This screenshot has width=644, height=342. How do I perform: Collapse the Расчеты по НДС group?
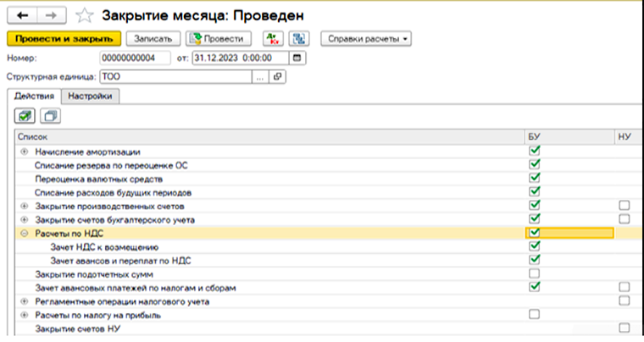tap(25, 233)
